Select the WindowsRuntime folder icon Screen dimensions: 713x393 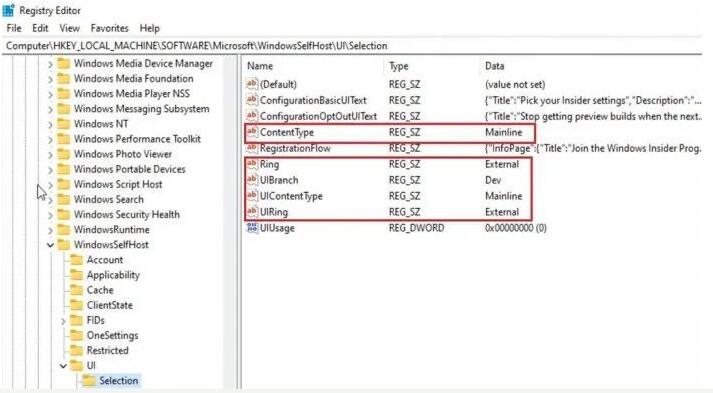coord(64,229)
